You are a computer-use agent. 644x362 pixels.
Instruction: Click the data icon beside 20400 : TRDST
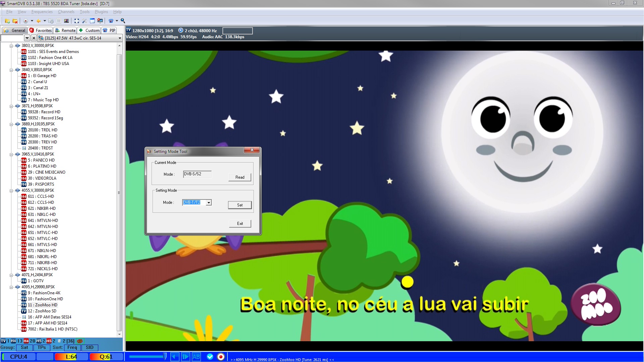point(24,148)
